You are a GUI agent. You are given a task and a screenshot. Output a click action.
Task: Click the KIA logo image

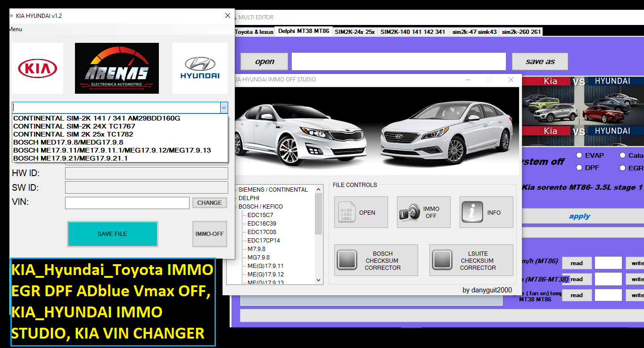37,69
